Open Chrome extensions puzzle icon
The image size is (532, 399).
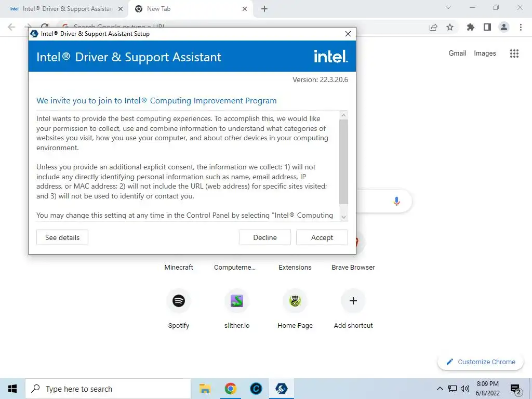[470, 27]
